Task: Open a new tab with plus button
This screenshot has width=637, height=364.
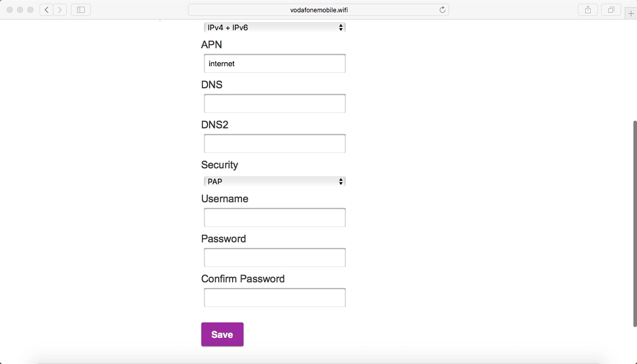Action: (631, 14)
